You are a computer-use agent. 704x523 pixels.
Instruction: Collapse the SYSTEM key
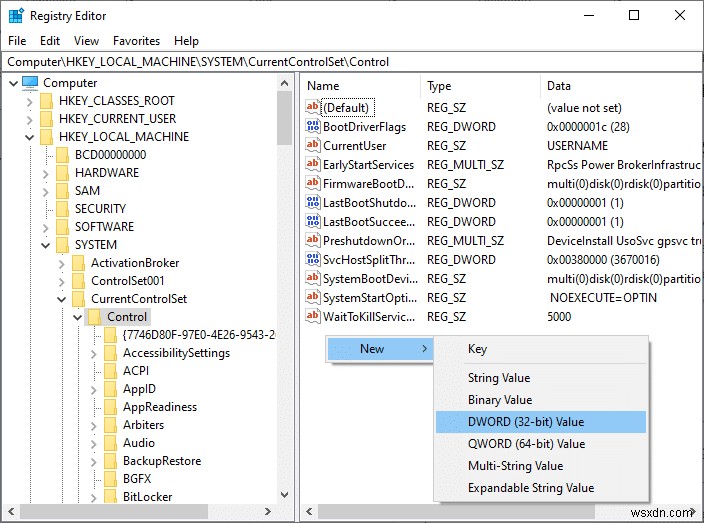46,246
